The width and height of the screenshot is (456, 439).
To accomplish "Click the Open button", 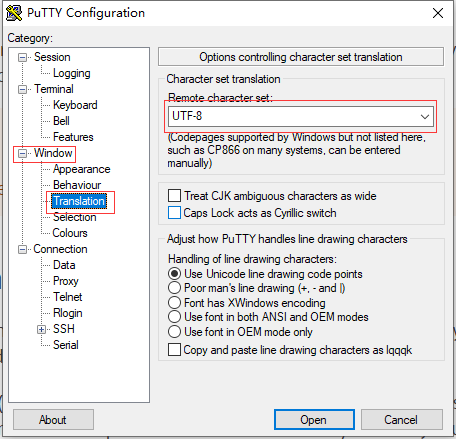I will [x=314, y=420].
